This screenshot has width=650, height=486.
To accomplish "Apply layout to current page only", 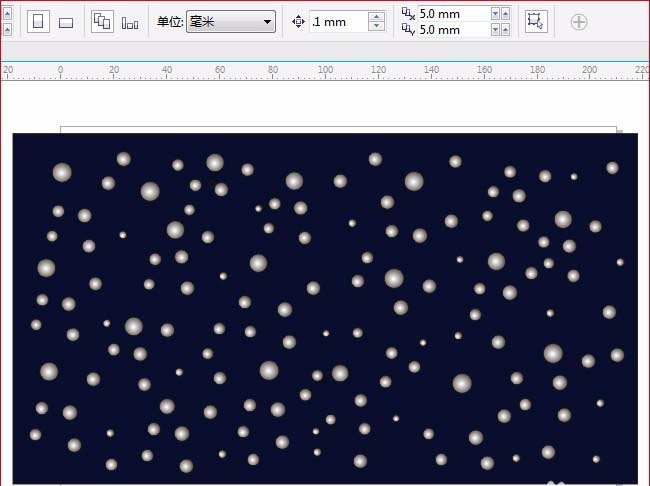I will coord(130,23).
